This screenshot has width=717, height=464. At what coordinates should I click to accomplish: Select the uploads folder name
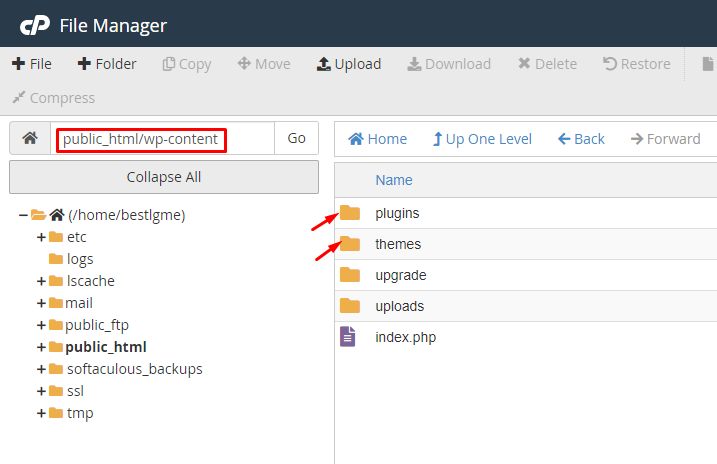tap(400, 306)
